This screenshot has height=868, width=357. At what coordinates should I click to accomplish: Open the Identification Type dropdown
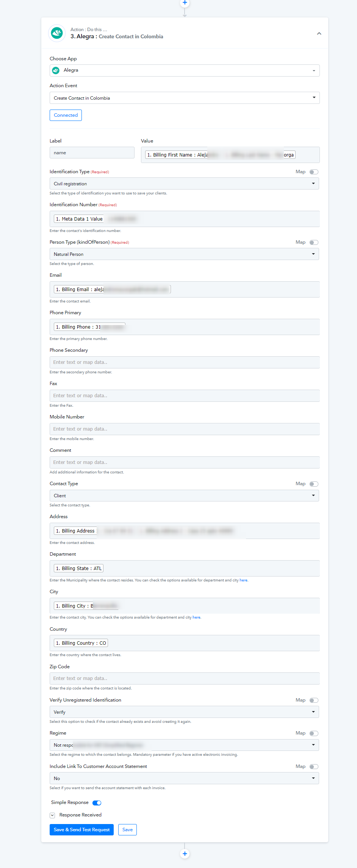[x=184, y=183]
